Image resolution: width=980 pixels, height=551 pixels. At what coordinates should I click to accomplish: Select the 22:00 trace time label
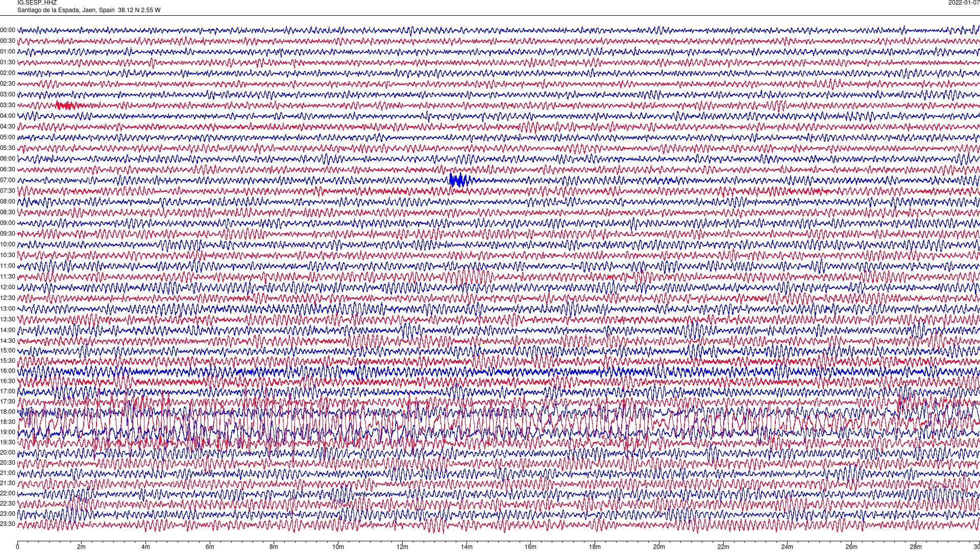[8, 493]
